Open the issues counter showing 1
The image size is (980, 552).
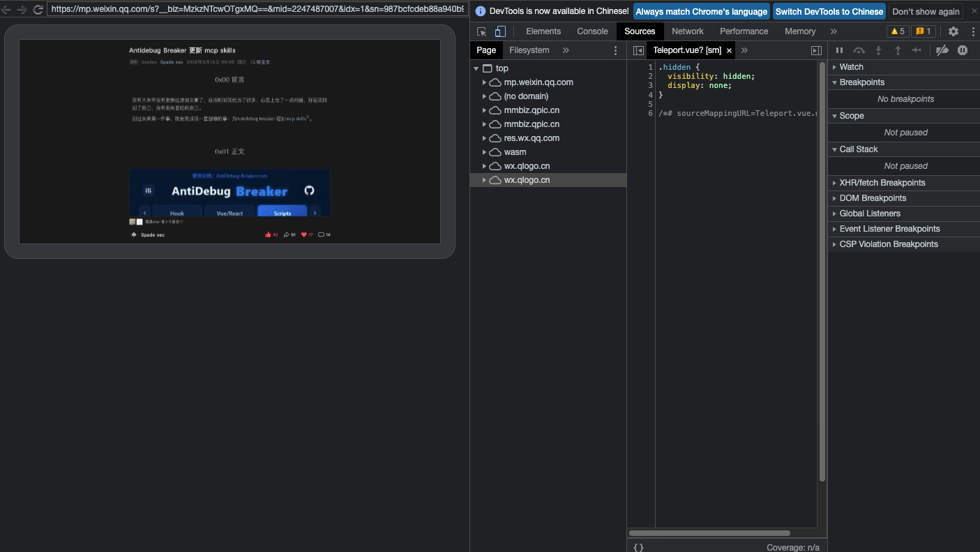(923, 31)
